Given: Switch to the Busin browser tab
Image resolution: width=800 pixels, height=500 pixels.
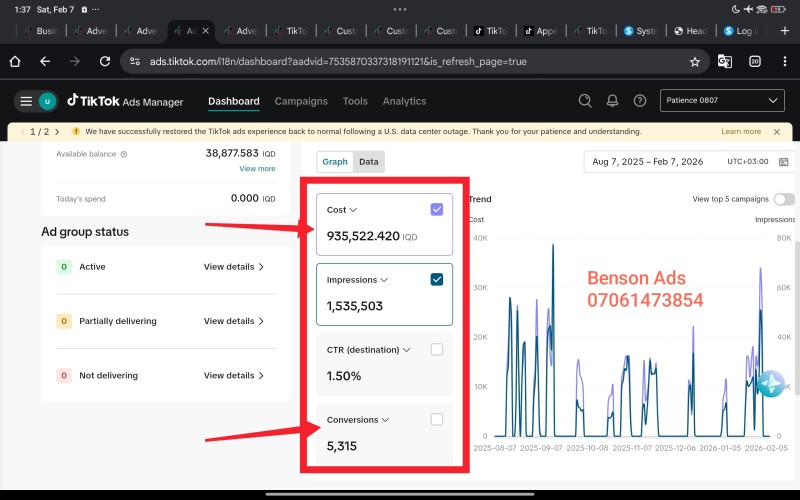Looking at the screenshot, I should (41, 31).
